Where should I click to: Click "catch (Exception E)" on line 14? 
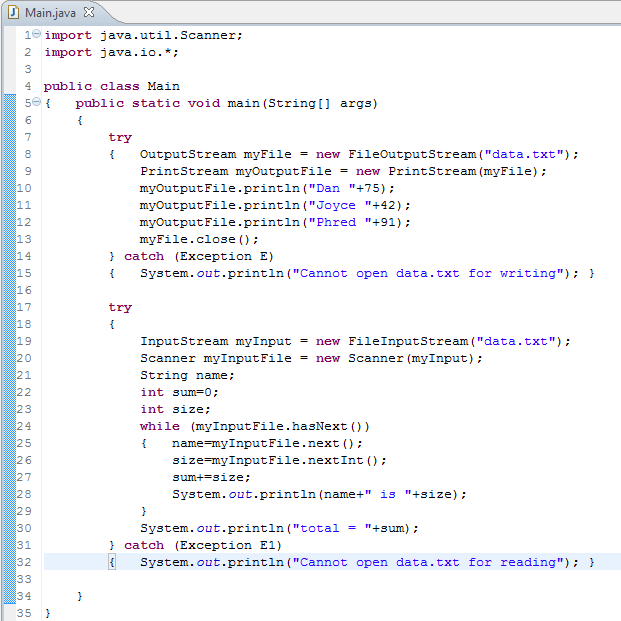(x=199, y=256)
